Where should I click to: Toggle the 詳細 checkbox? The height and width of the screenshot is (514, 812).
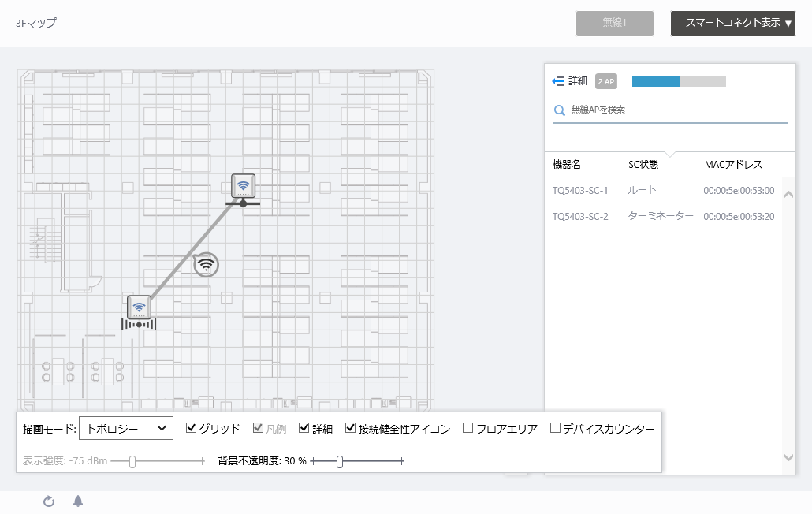pyautogui.click(x=304, y=428)
